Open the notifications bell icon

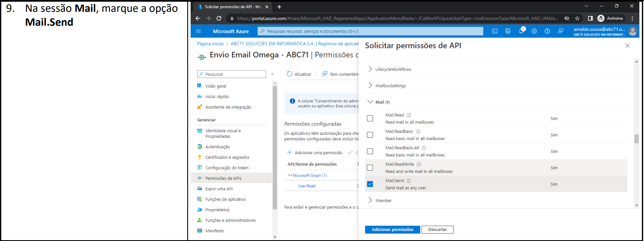click(x=521, y=31)
